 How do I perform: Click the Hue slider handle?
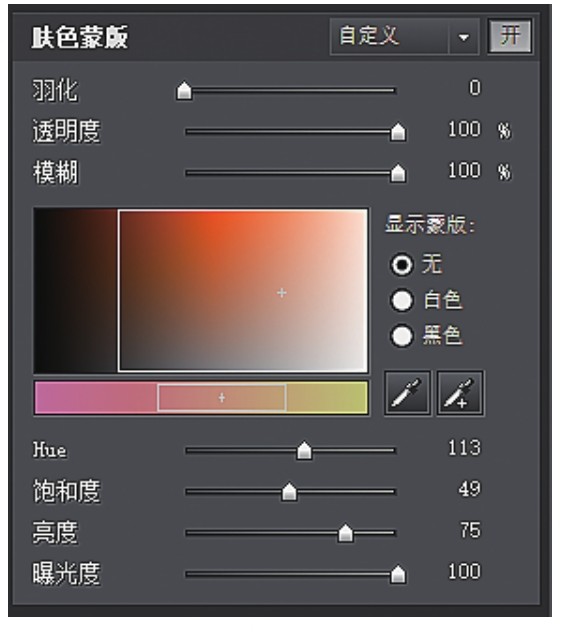click(304, 450)
